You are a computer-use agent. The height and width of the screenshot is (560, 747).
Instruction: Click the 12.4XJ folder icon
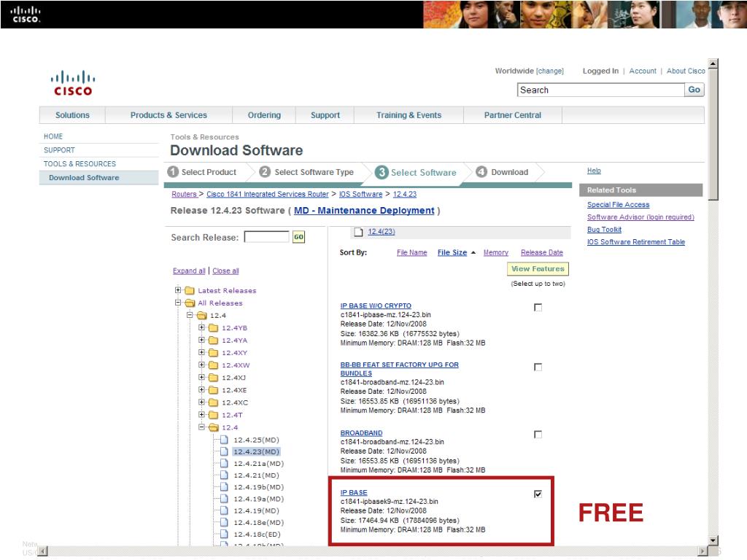coord(214,377)
